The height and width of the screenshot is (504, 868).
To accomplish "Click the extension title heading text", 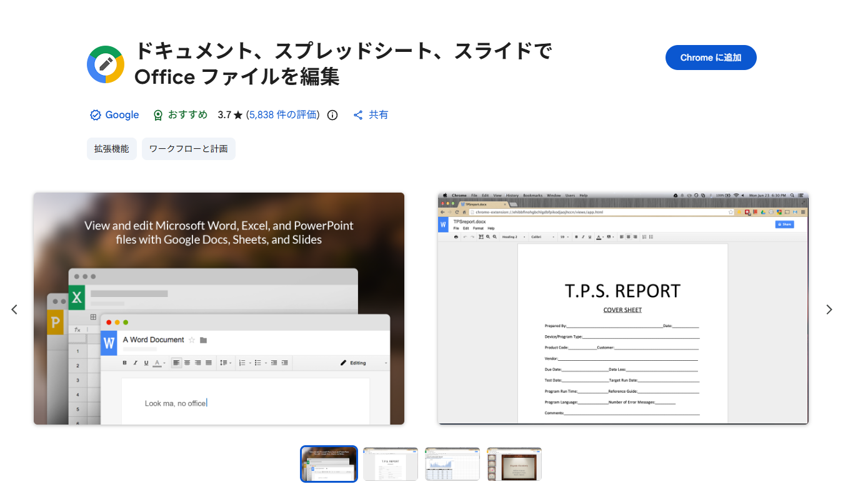I will [x=343, y=64].
